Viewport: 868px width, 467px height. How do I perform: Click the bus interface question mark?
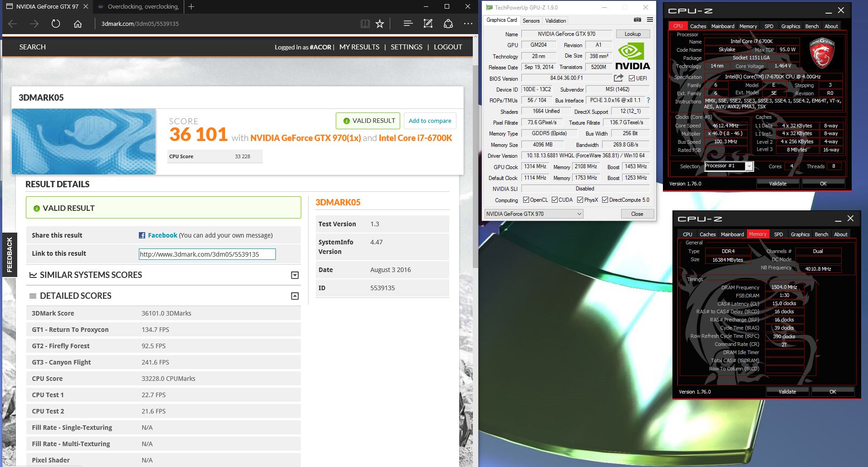coord(648,100)
